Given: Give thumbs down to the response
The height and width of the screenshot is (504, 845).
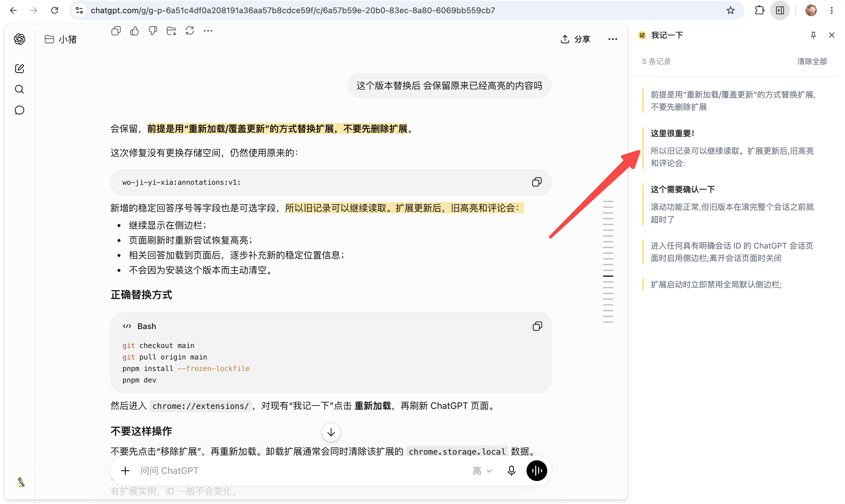Looking at the screenshot, I should [x=153, y=31].
